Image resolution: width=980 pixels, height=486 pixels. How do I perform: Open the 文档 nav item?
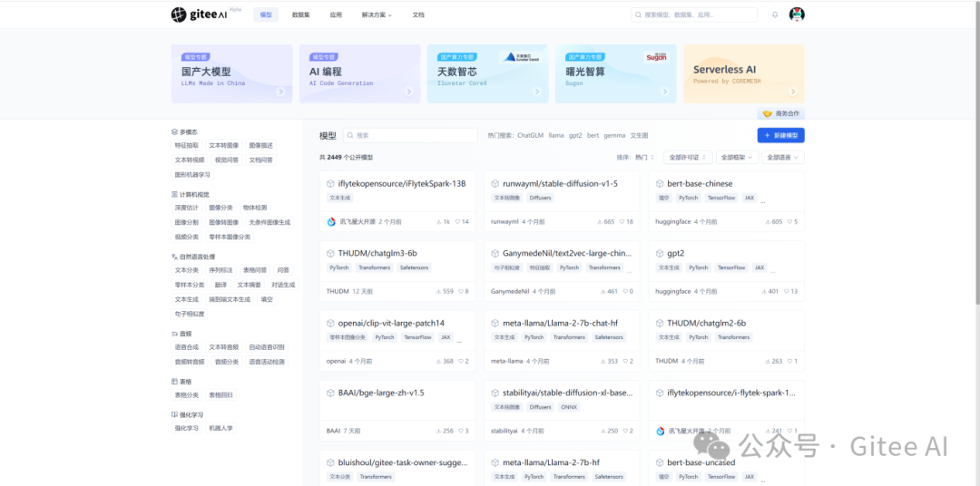pos(418,15)
